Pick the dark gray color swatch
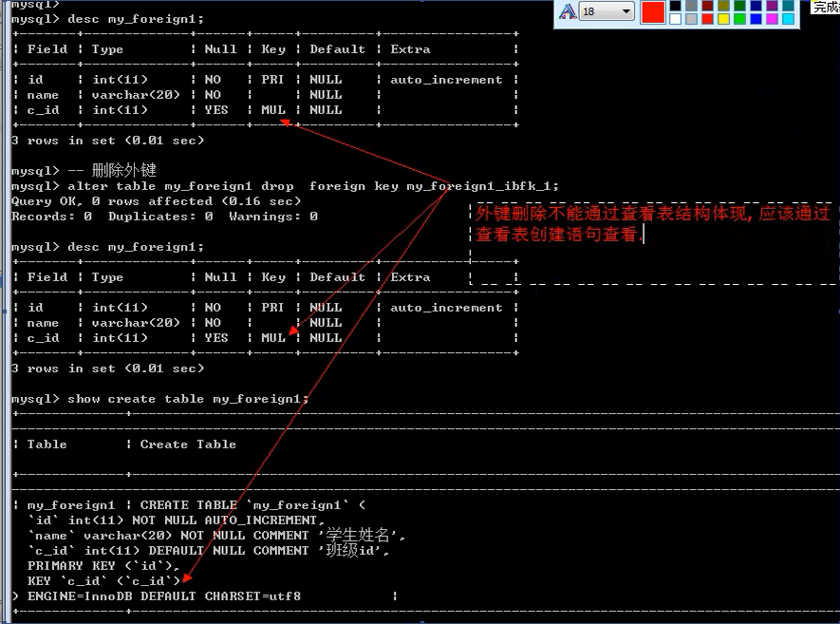The width and height of the screenshot is (840, 624). (x=692, y=6)
